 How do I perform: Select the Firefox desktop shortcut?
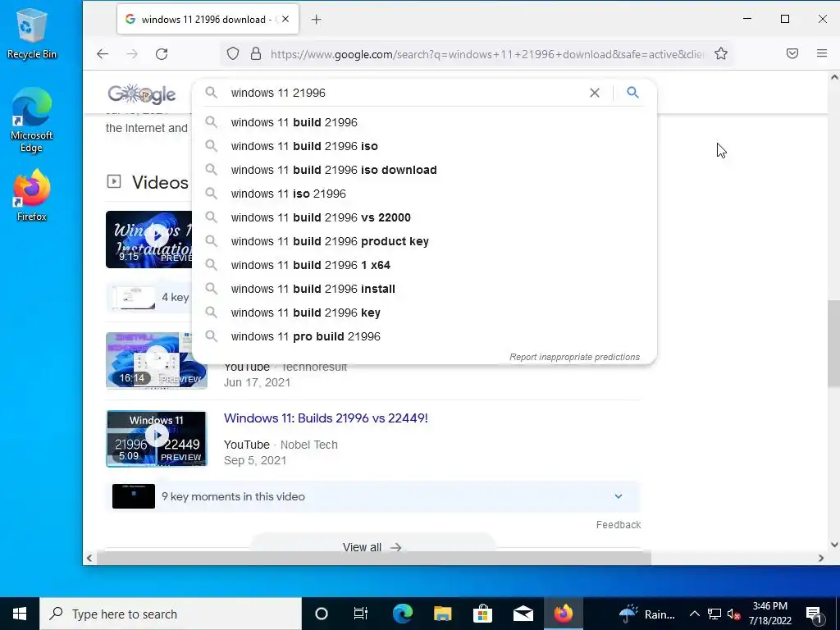coord(32,195)
